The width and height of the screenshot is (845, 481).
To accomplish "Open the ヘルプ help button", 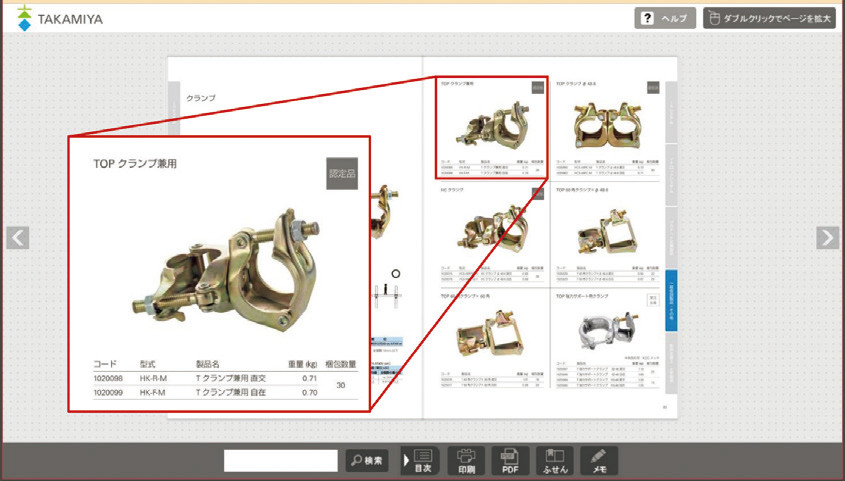I will pos(664,18).
